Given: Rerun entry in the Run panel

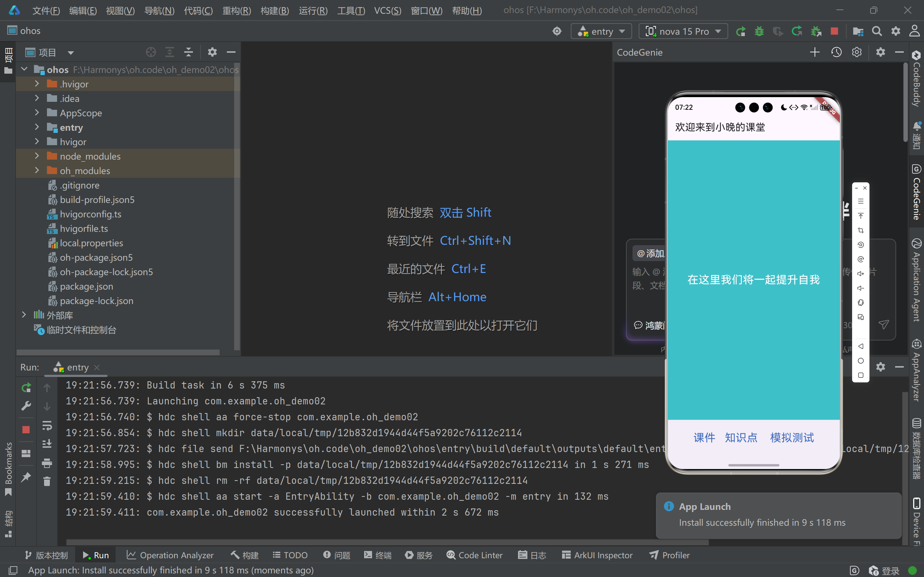Looking at the screenshot, I should pos(26,388).
